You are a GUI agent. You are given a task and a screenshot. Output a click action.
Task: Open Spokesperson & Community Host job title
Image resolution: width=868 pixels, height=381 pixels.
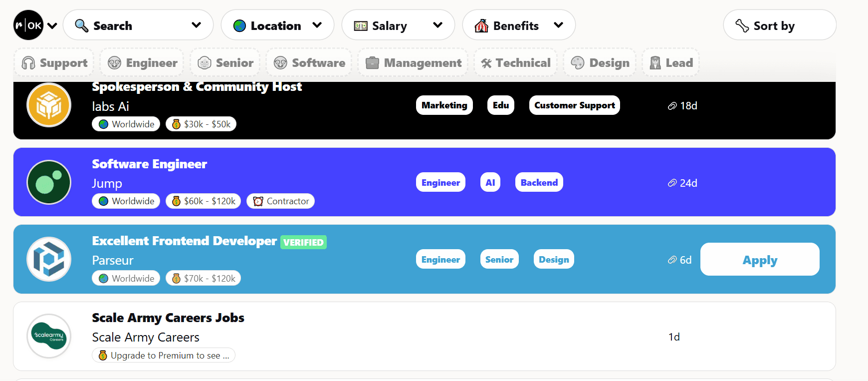pos(197,87)
